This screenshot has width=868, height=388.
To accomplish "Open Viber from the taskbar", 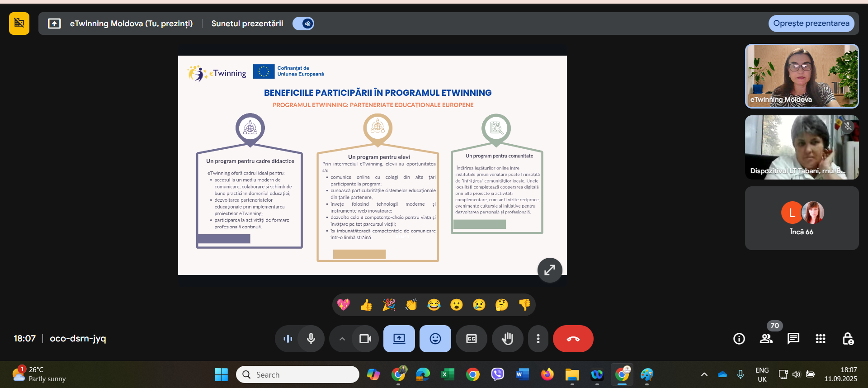I will [x=498, y=374].
